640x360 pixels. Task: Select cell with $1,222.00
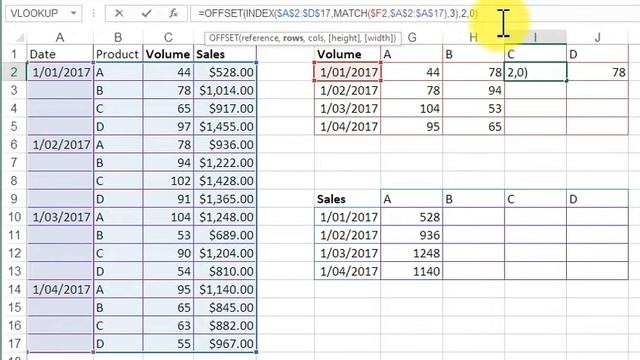click(x=225, y=162)
